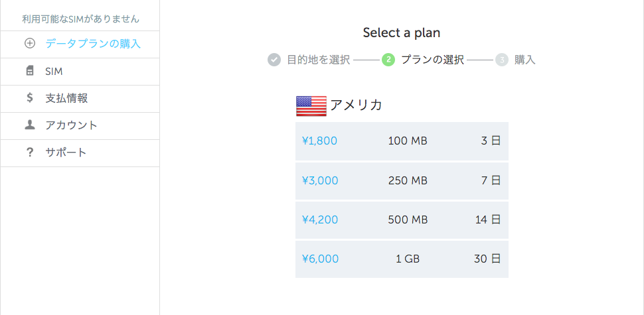Viewport: 644px width, 315px height.
Task: Open サポート section
Action: click(80, 153)
